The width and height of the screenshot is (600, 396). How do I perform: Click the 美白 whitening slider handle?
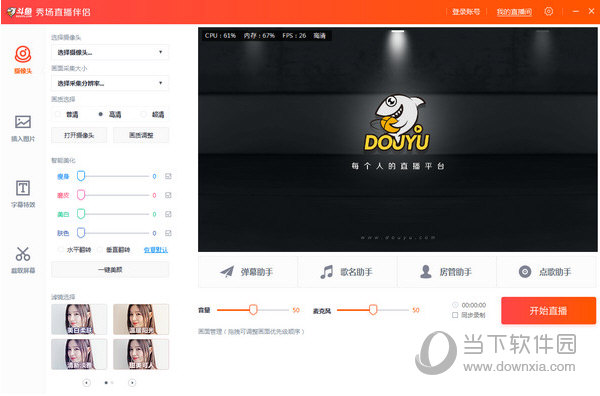click(x=81, y=213)
